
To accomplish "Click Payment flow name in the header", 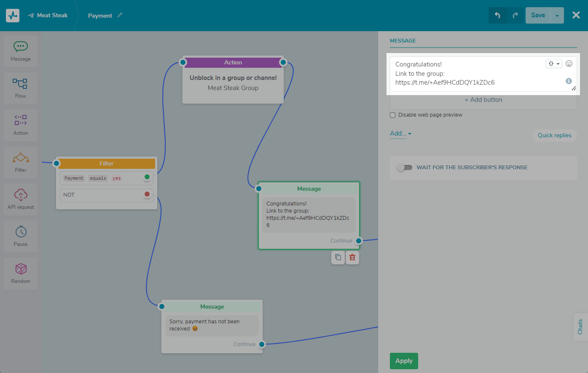I will pos(100,16).
